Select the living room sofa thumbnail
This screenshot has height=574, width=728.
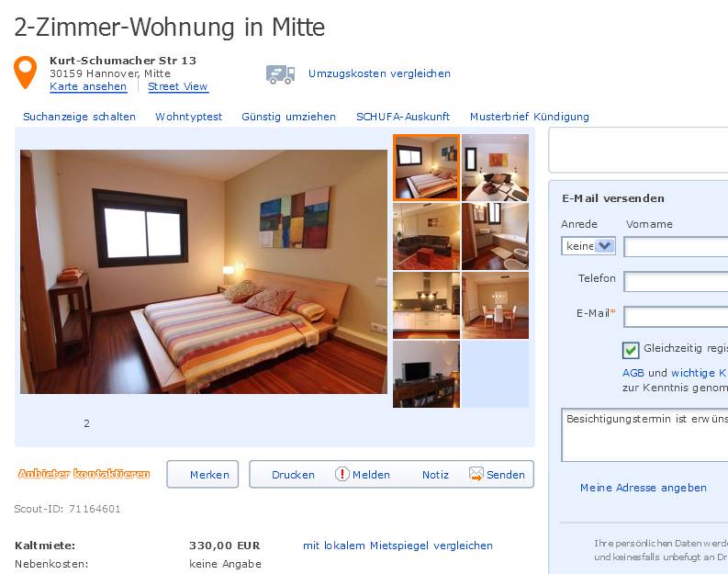pos(426,236)
